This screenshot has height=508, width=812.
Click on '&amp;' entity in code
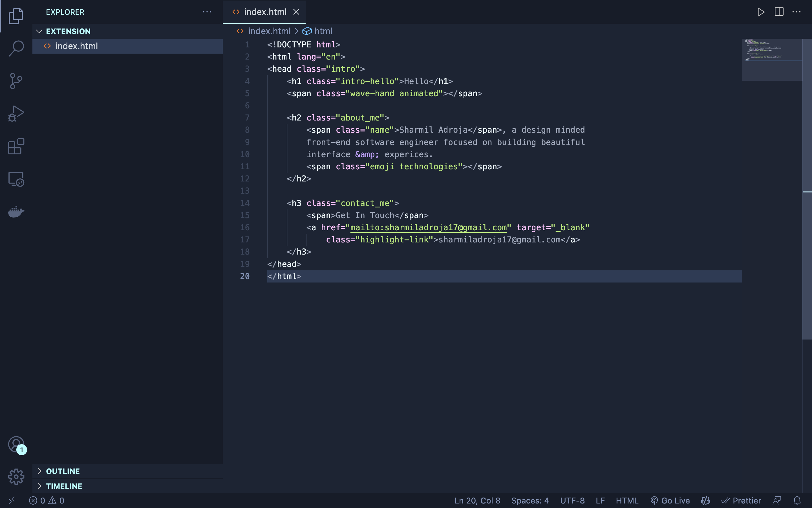tap(367, 155)
